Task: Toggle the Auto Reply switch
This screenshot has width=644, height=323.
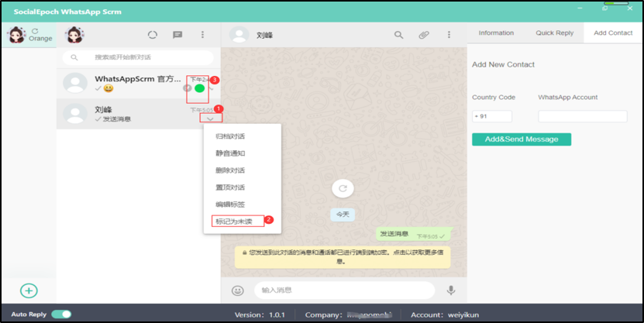Action: click(x=61, y=314)
